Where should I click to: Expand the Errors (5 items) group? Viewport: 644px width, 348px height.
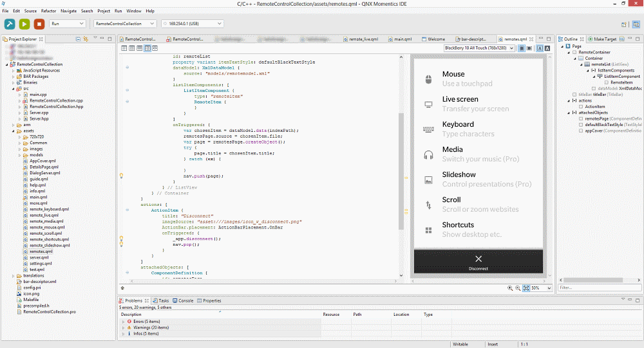coord(123,321)
